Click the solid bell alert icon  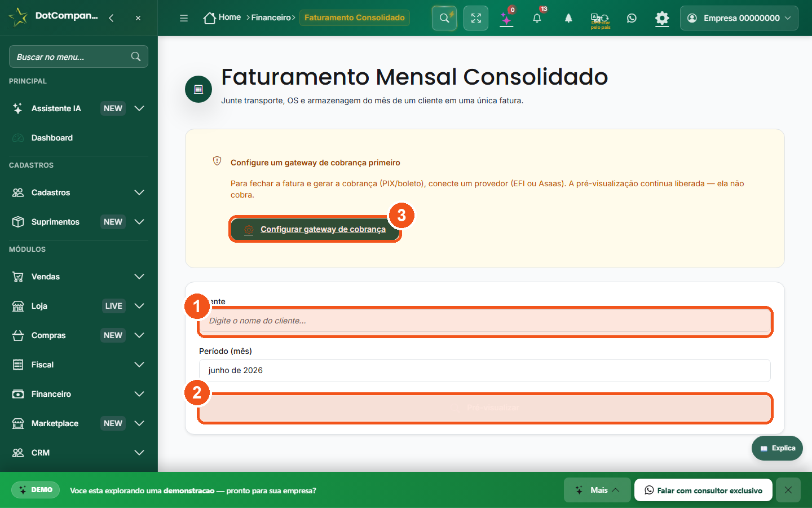[568, 18]
